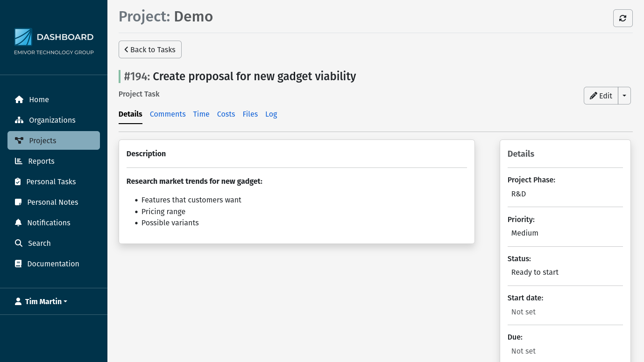The width and height of the screenshot is (644, 362).
Task: Click the 'Project Phase:' label
Action: coord(531,180)
